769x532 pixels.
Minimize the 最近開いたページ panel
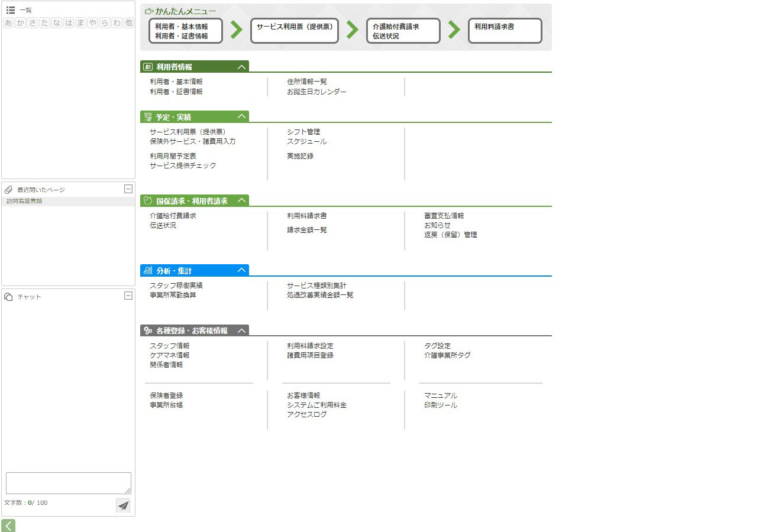pos(128,189)
